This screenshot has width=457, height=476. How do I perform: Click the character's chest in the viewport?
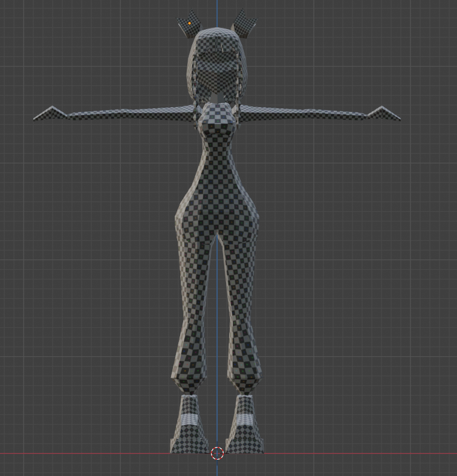coord(216,119)
